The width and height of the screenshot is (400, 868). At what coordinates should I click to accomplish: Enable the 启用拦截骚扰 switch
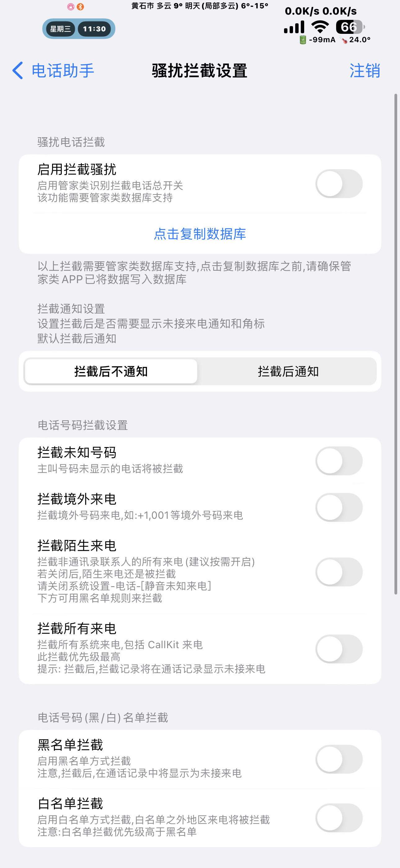point(339,184)
